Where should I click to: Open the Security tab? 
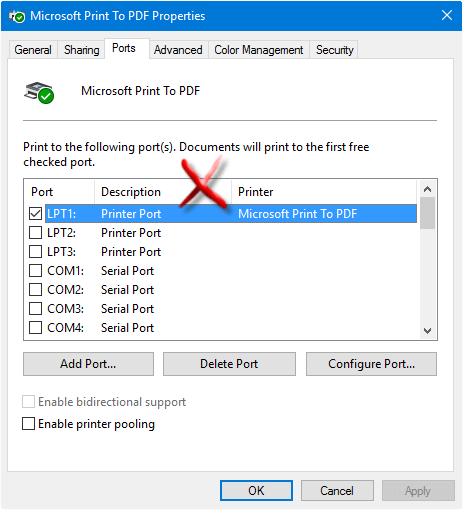334,50
